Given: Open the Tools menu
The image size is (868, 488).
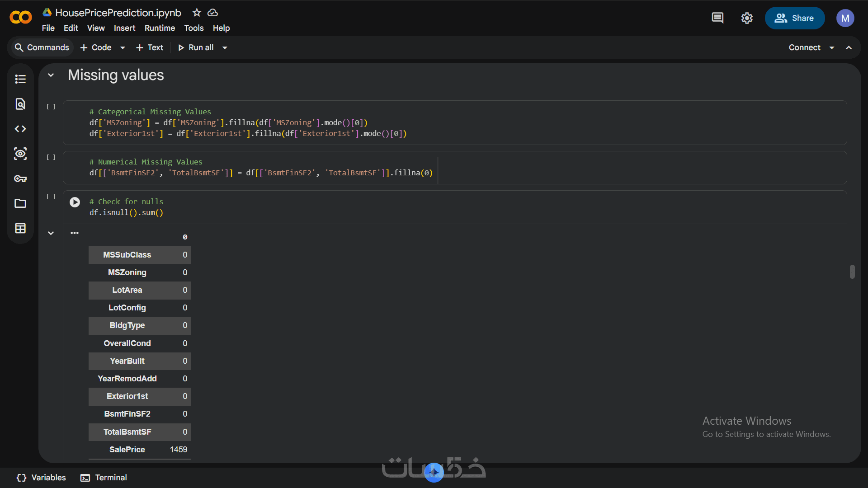Looking at the screenshot, I should 193,28.
